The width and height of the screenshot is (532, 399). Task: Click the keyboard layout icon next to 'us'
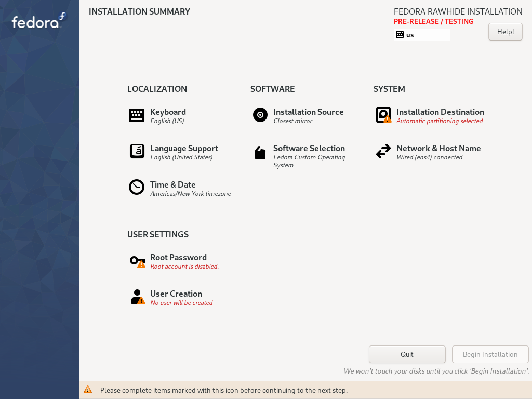[400, 35]
